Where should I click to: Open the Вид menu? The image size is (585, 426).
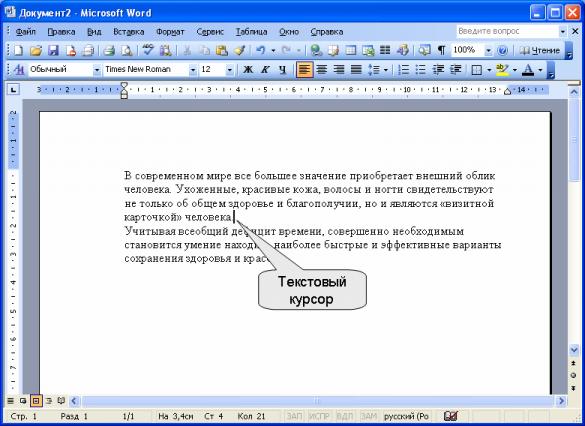(94, 32)
